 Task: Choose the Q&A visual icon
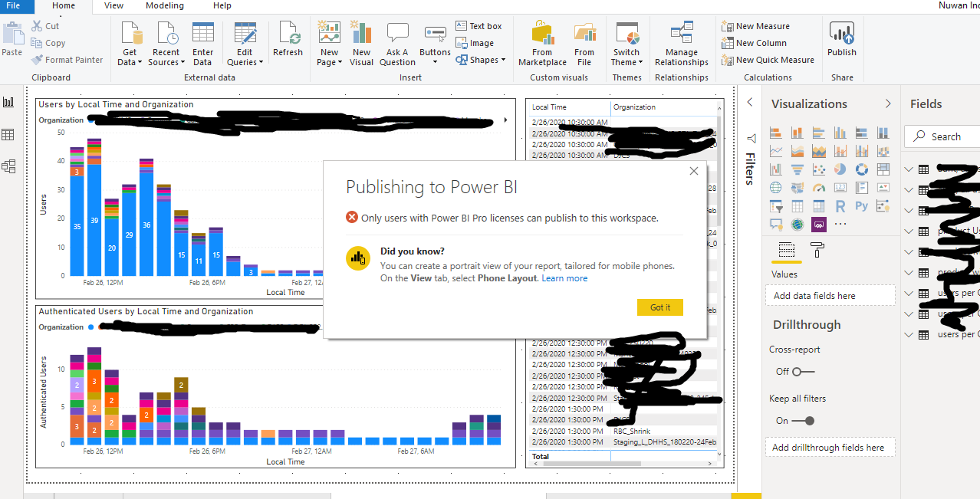(775, 225)
